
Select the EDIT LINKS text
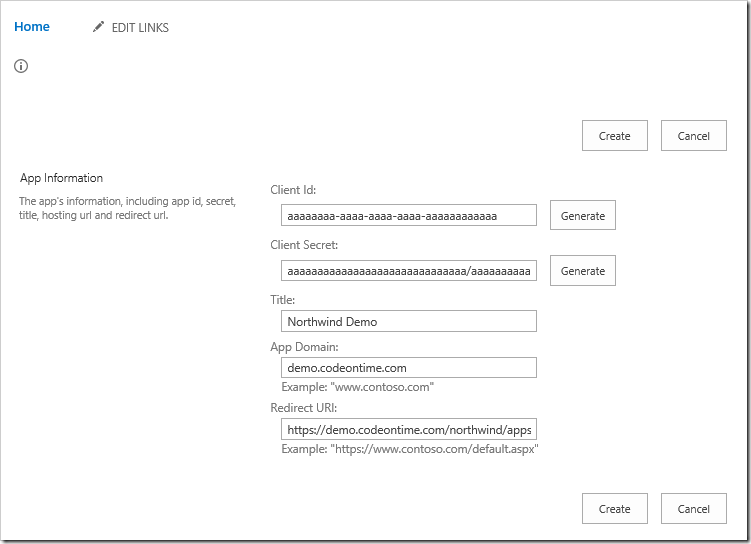[140, 28]
